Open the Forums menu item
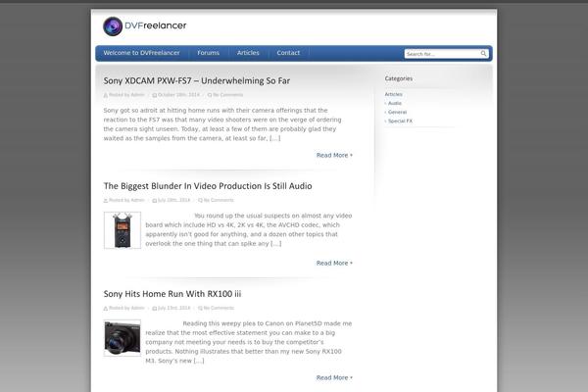The image size is (588, 392). 208,53
